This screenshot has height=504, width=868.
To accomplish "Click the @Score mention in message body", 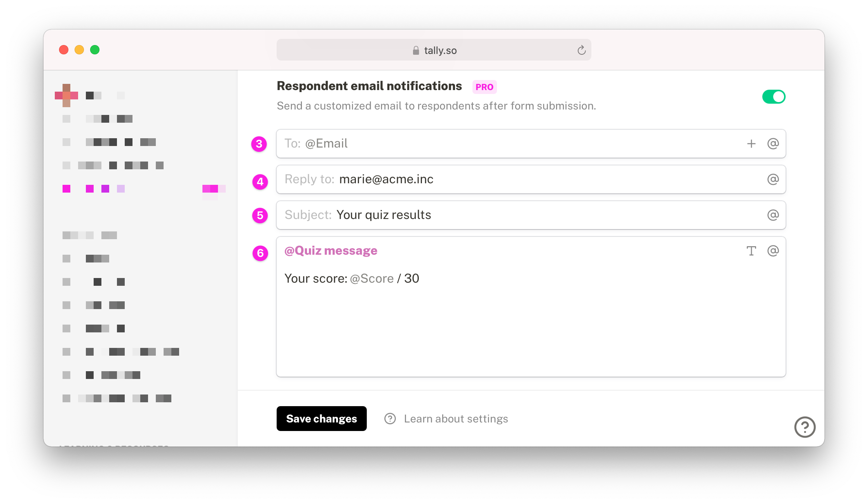I will pyautogui.click(x=372, y=278).
